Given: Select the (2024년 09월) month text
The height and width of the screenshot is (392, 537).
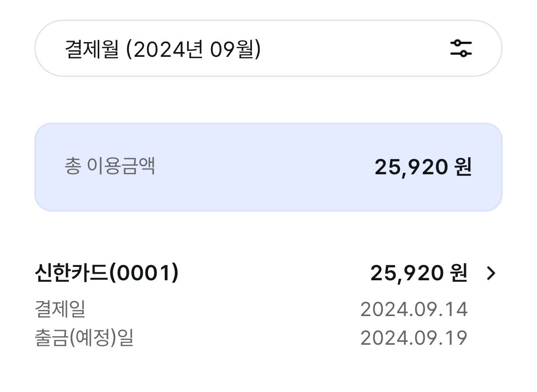Looking at the screenshot, I should point(193,49).
